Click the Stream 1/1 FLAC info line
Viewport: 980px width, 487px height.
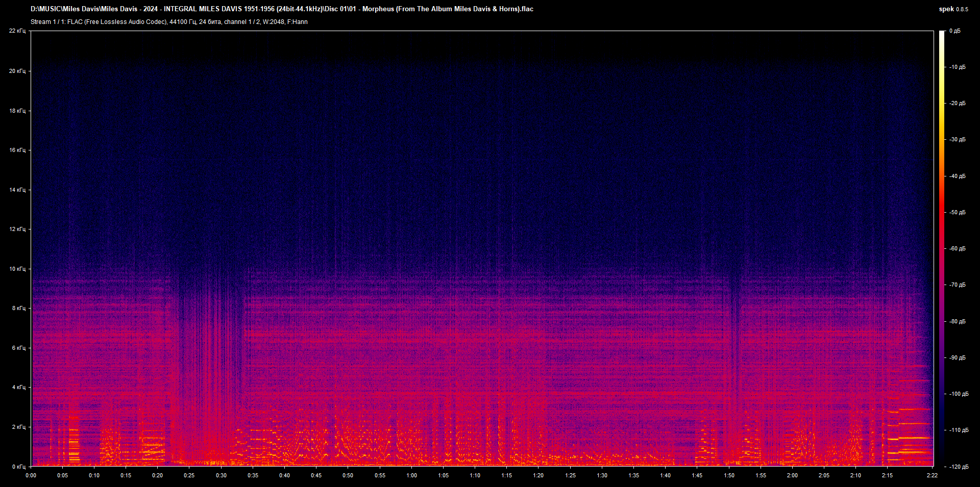point(169,22)
